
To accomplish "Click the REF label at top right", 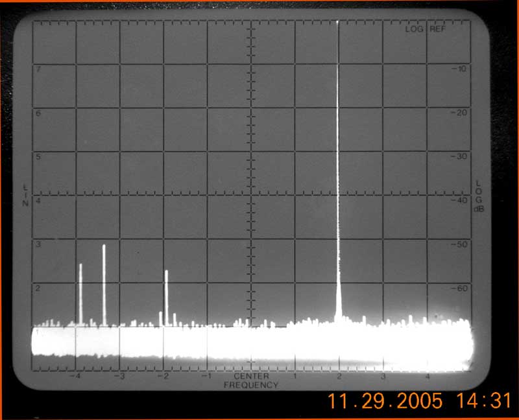I will [437, 29].
